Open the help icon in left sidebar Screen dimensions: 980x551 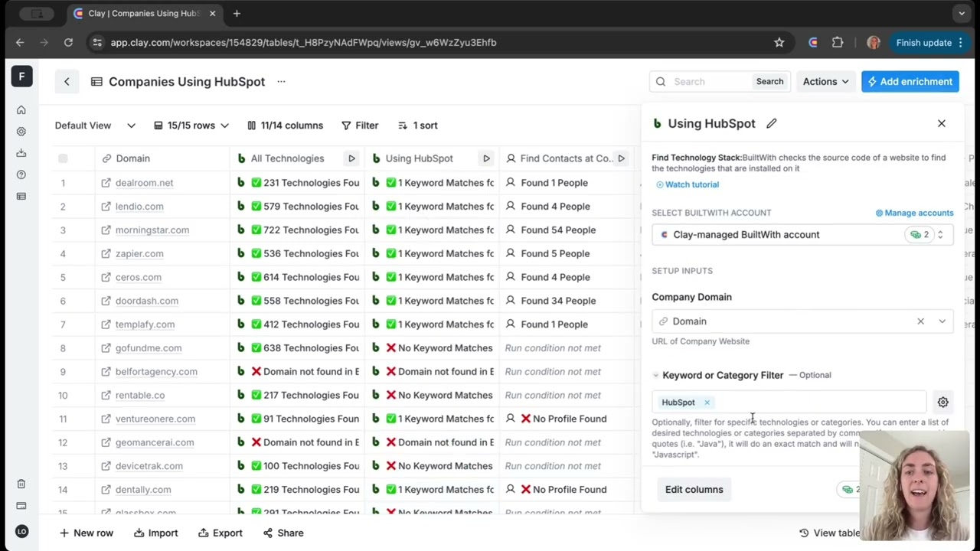pos(21,174)
